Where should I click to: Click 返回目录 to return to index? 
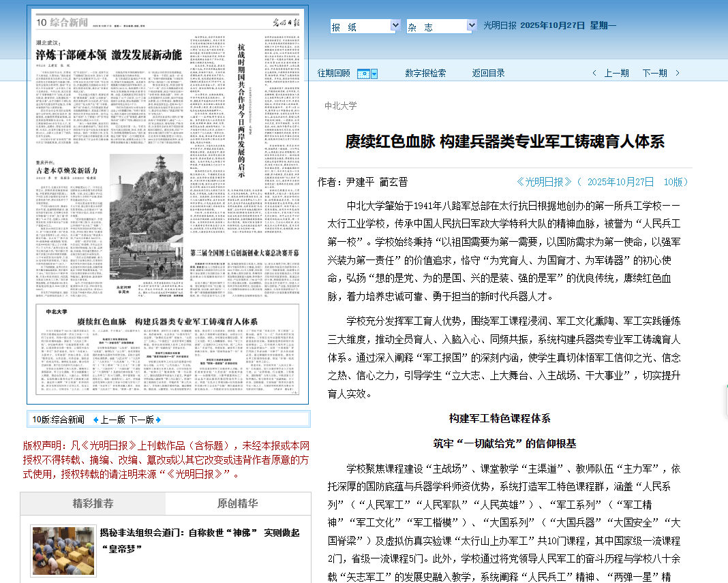[488, 74]
